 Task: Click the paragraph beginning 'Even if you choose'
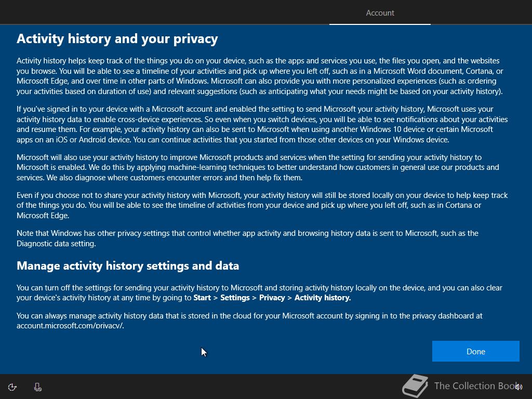coord(262,205)
